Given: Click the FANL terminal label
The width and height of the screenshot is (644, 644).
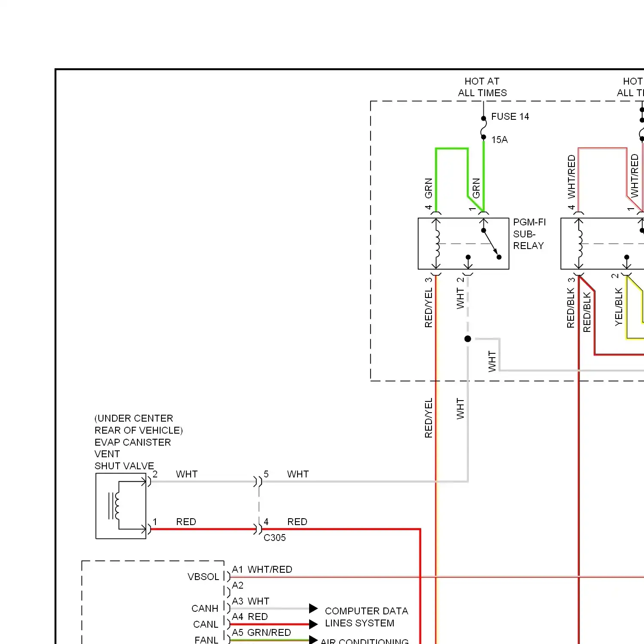Looking at the screenshot, I should pyautogui.click(x=207, y=640).
